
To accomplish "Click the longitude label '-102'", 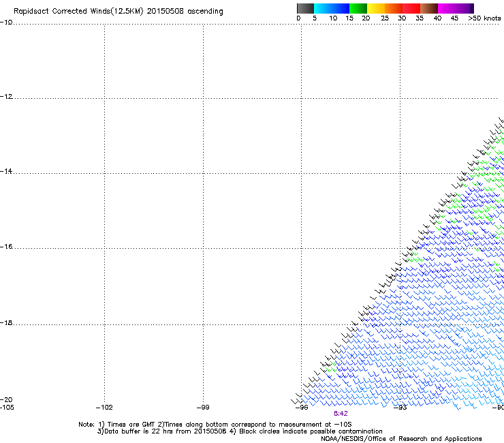I will tap(104, 408).
